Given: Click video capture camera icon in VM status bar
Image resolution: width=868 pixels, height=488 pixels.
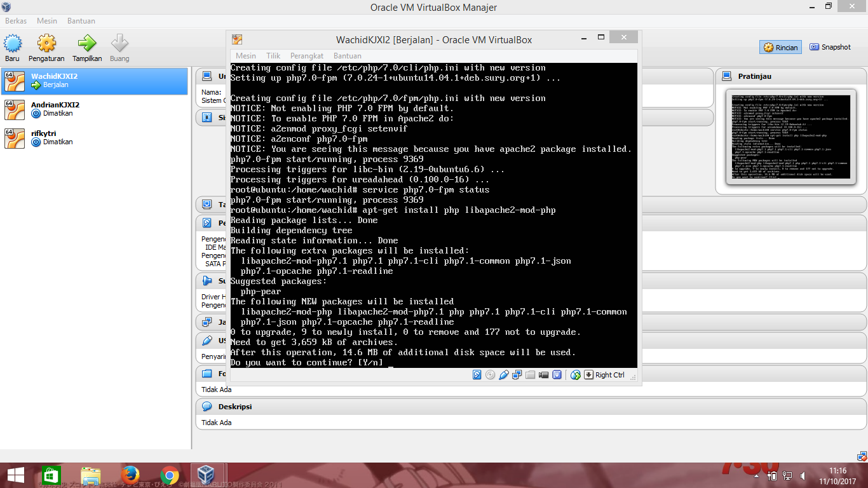Looking at the screenshot, I should 544,375.
